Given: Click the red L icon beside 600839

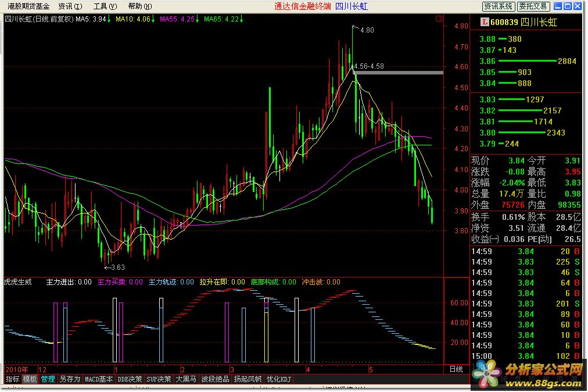Looking at the screenshot, I should [485, 22].
